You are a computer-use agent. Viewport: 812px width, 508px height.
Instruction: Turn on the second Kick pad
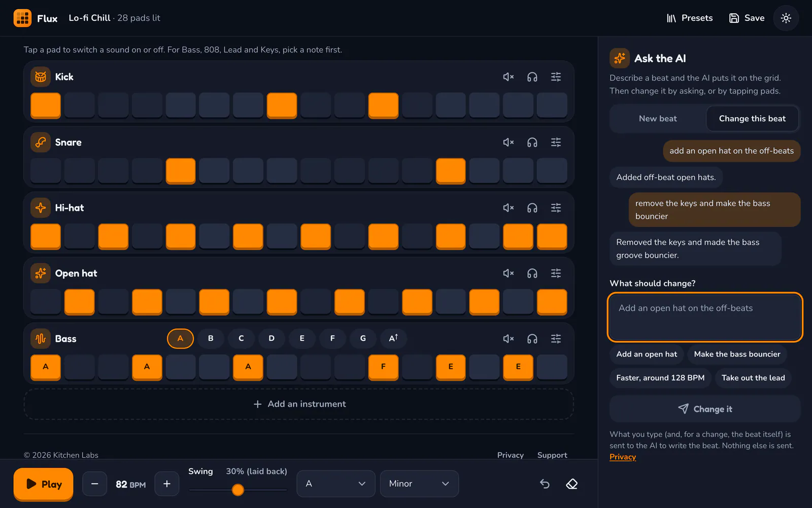point(79,105)
